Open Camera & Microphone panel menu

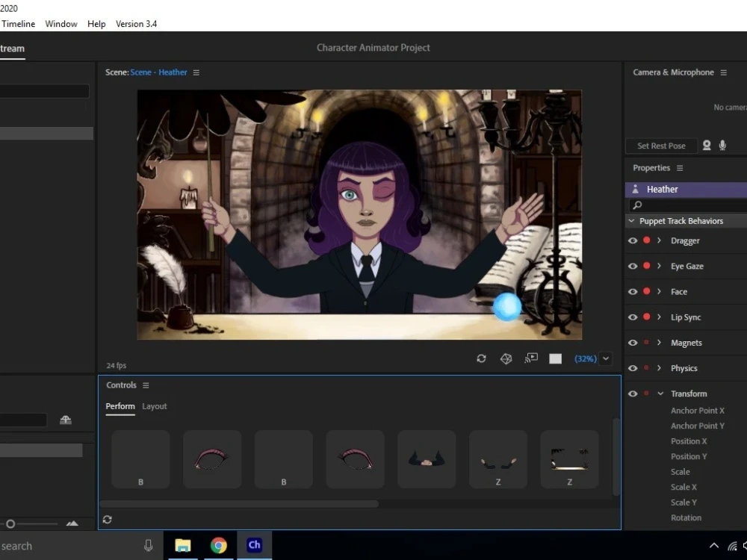pyautogui.click(x=724, y=72)
